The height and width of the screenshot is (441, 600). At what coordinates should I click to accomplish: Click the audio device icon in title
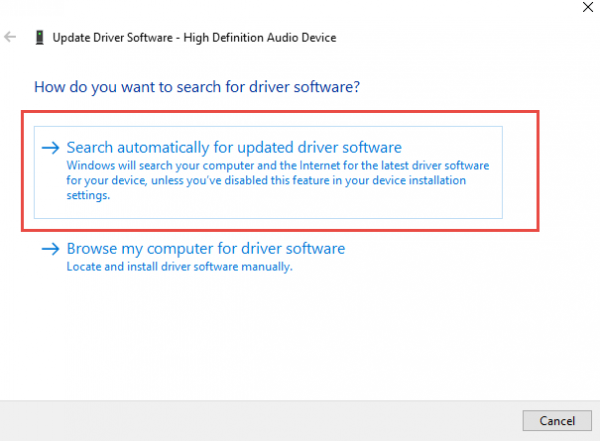(x=39, y=38)
